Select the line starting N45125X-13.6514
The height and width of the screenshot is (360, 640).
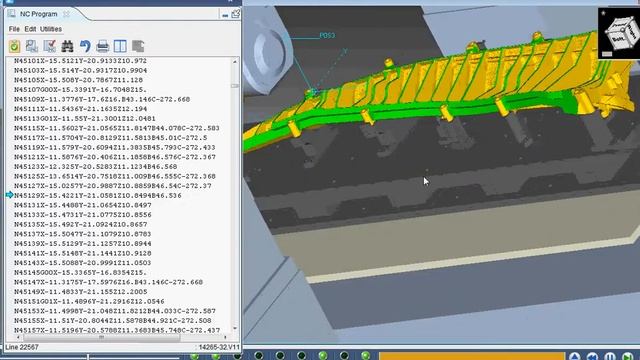pyautogui.click(x=115, y=176)
